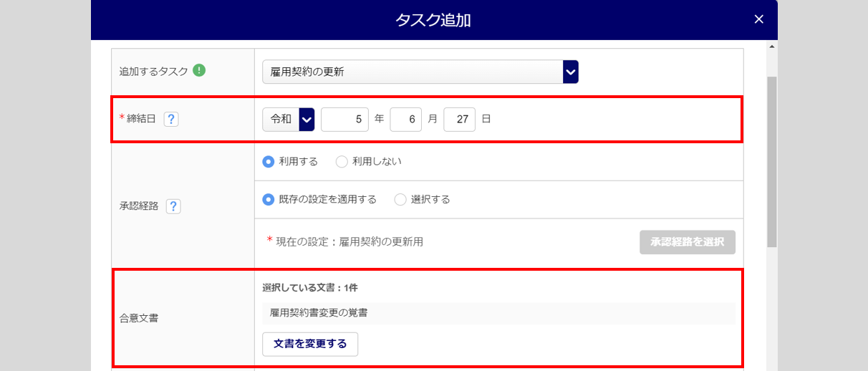The image size is (868, 371).
Task: Open the 雇用契約の更新 task dropdown
Action: coord(420,72)
